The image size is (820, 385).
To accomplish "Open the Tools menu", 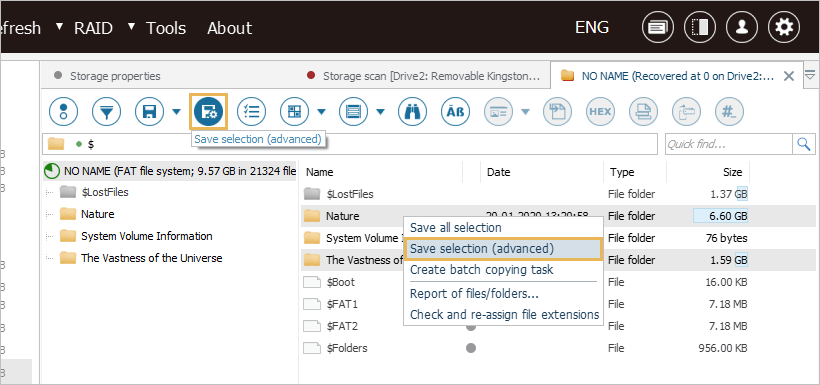I will pos(166,28).
